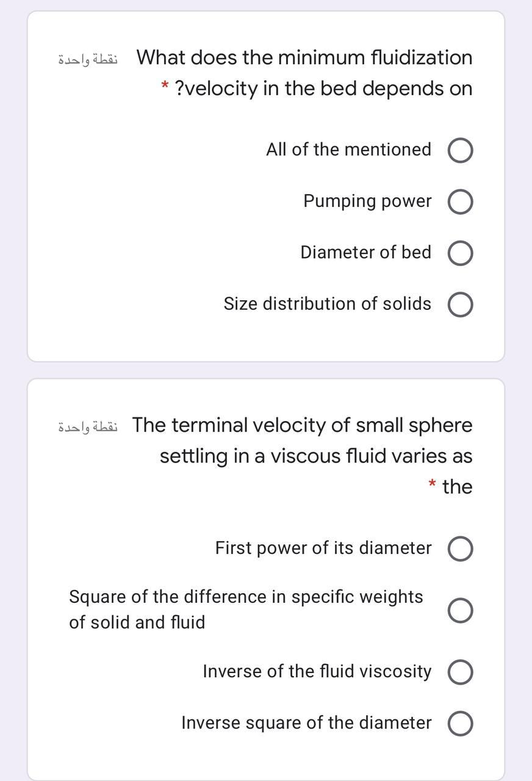Select the "Pumping power" option
532x781 pixels.
461,201
